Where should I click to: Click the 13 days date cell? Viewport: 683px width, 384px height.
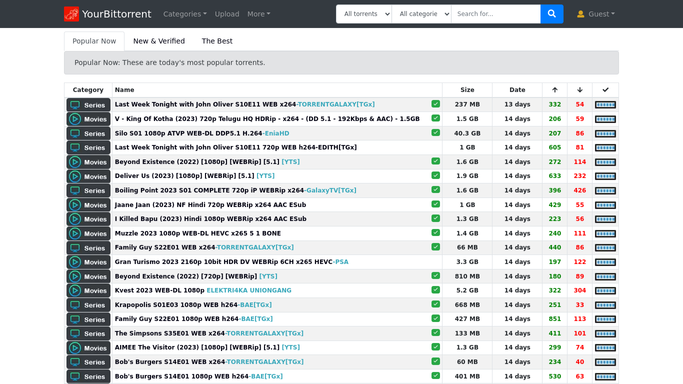click(x=517, y=104)
